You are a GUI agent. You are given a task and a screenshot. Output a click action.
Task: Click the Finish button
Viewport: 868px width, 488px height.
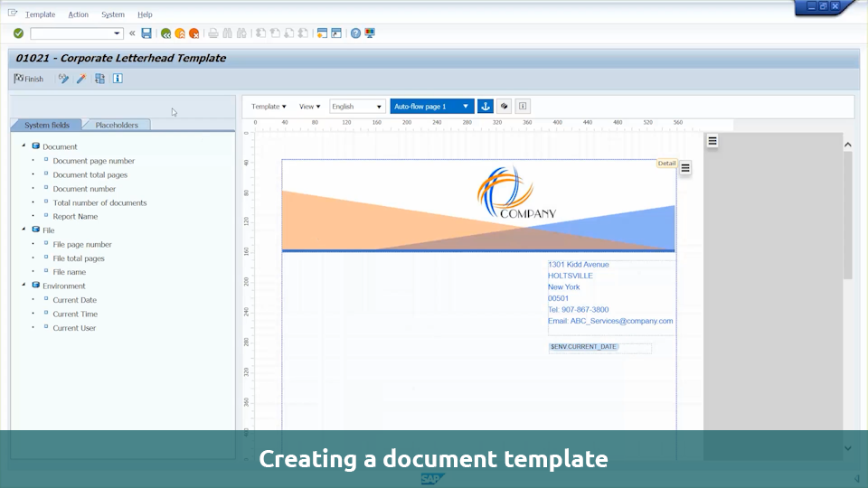pyautogui.click(x=29, y=79)
